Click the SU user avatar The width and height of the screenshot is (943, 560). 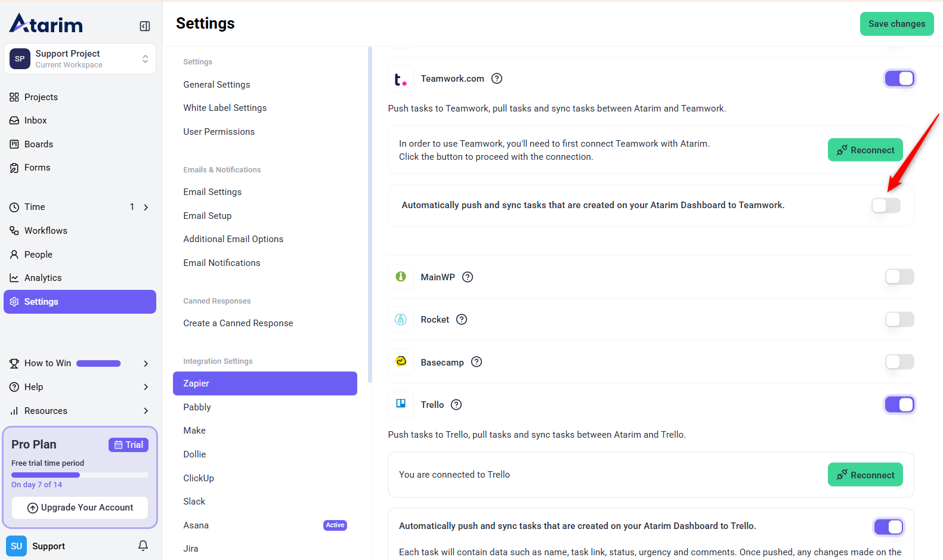pos(17,546)
